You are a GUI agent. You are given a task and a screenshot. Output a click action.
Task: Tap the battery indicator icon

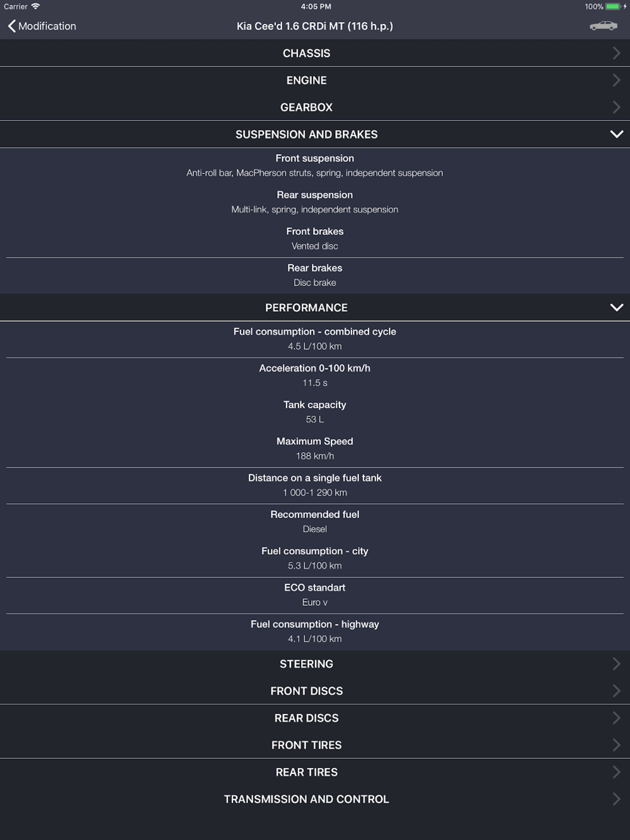(x=613, y=6)
